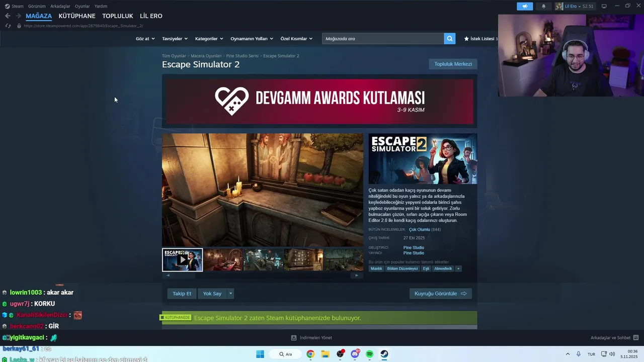Open the Friends and Chat icon
The image size is (644, 362).
pyautogui.click(x=636, y=337)
